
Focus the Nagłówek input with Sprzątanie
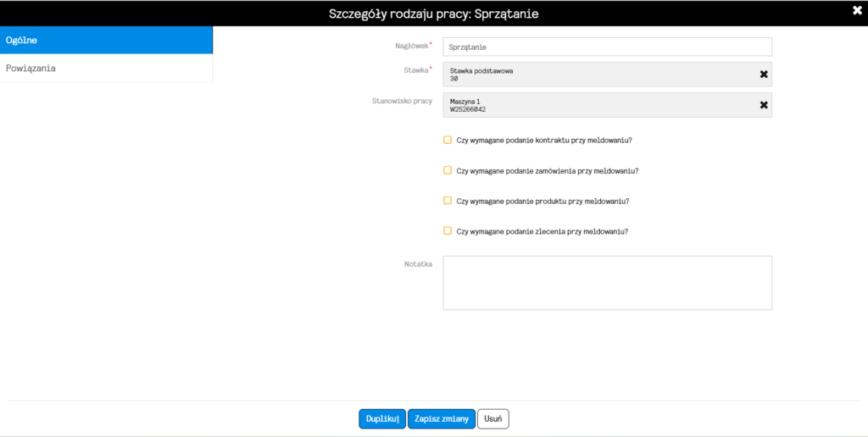click(x=607, y=47)
